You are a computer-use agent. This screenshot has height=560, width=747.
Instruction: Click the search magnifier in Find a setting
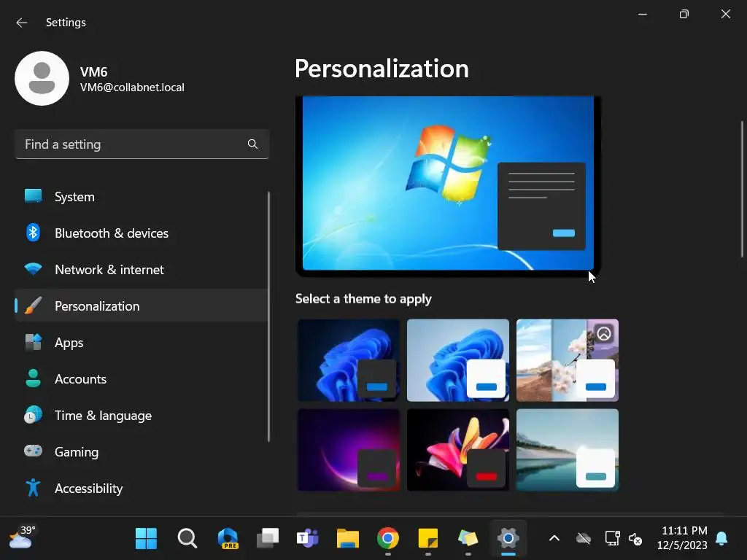(x=252, y=144)
